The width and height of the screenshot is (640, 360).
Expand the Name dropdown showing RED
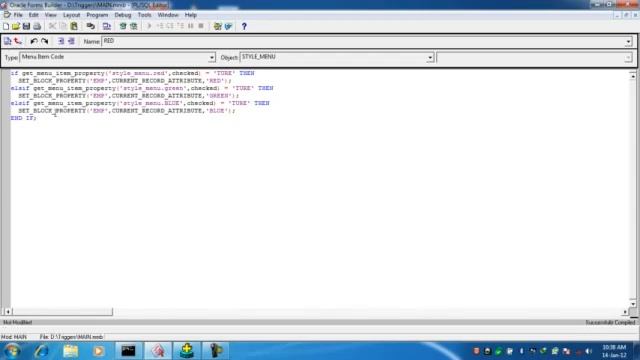(628, 42)
